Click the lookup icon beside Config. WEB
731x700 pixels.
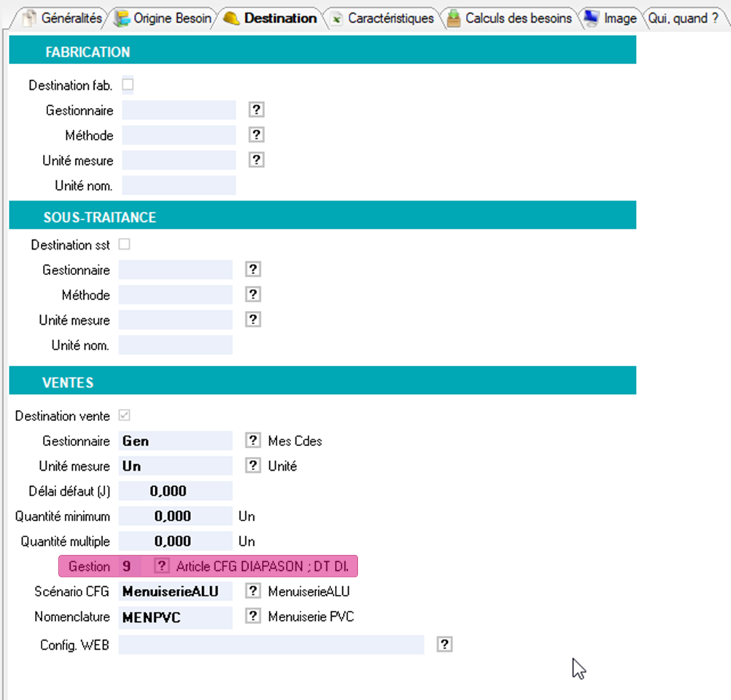click(444, 644)
